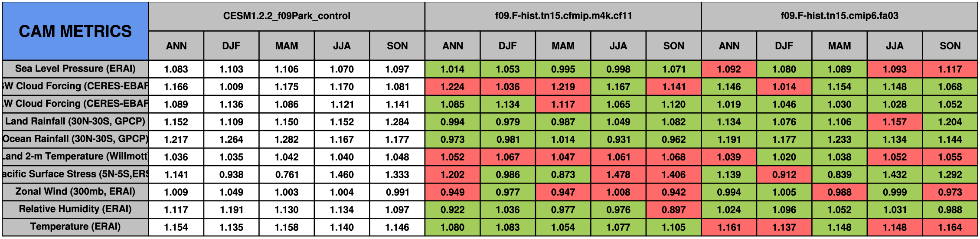The image size is (980, 239).
Task: Click the red cell showing 0.897
Action: pos(674,210)
